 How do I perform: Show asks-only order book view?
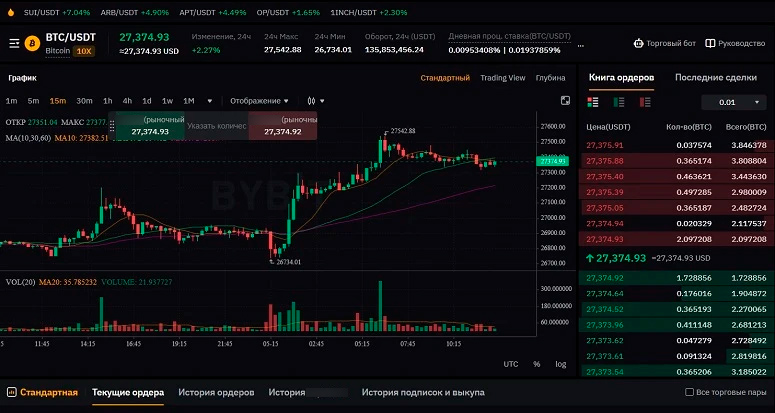click(645, 101)
